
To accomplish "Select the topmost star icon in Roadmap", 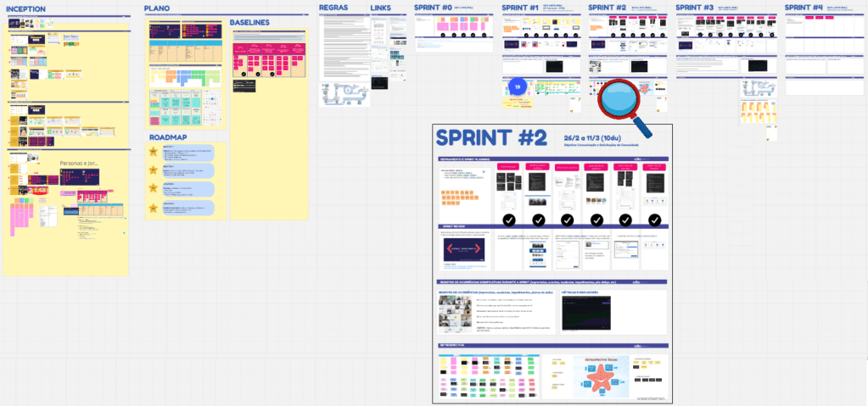I will [x=154, y=151].
